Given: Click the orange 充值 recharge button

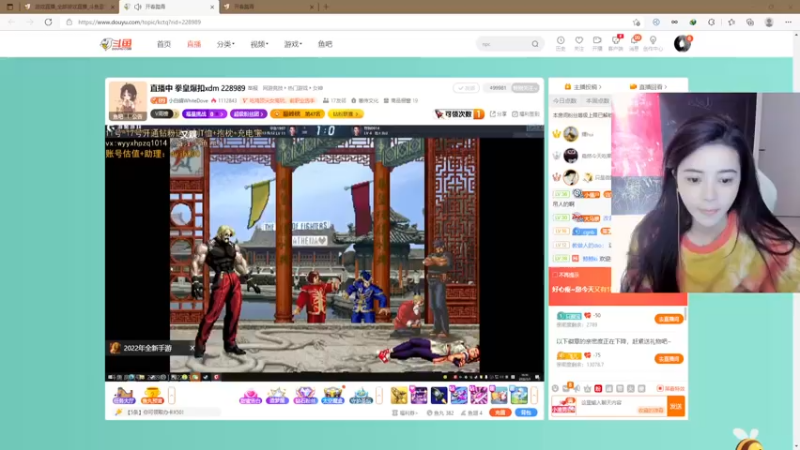Looking at the screenshot, I should pos(500,412).
